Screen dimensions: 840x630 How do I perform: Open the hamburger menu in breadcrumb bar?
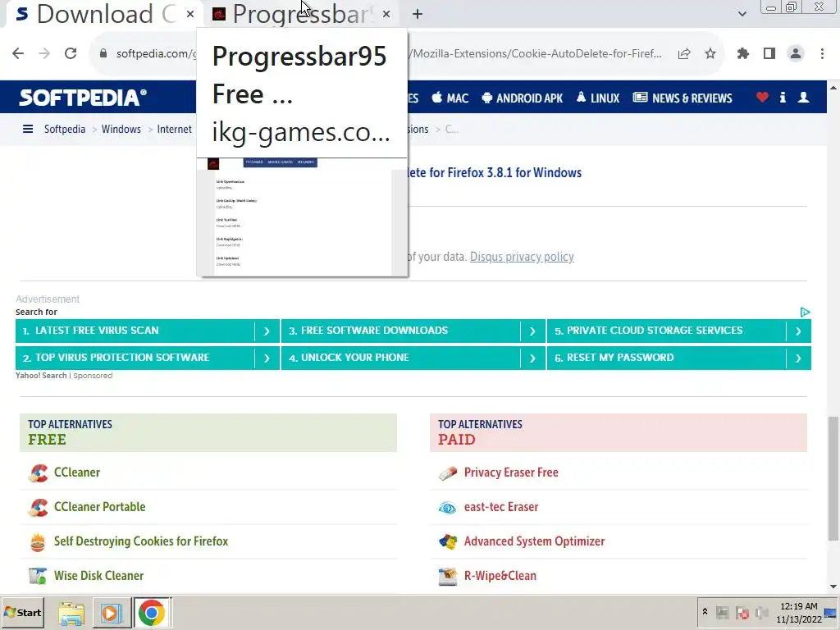28,129
